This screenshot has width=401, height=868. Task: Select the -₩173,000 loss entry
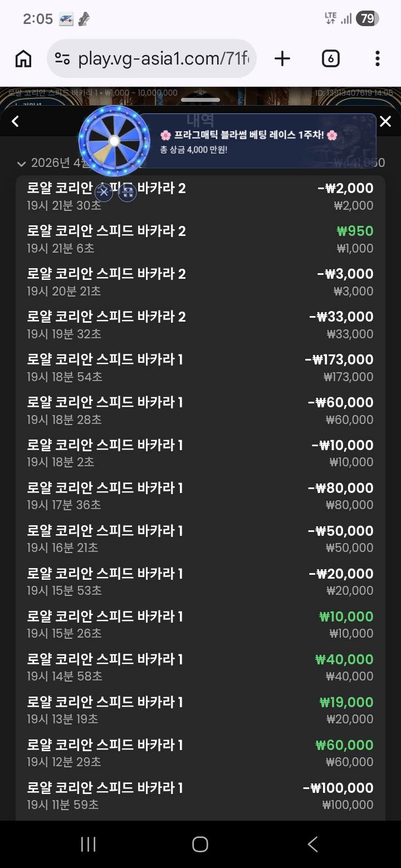pyautogui.click(x=200, y=368)
